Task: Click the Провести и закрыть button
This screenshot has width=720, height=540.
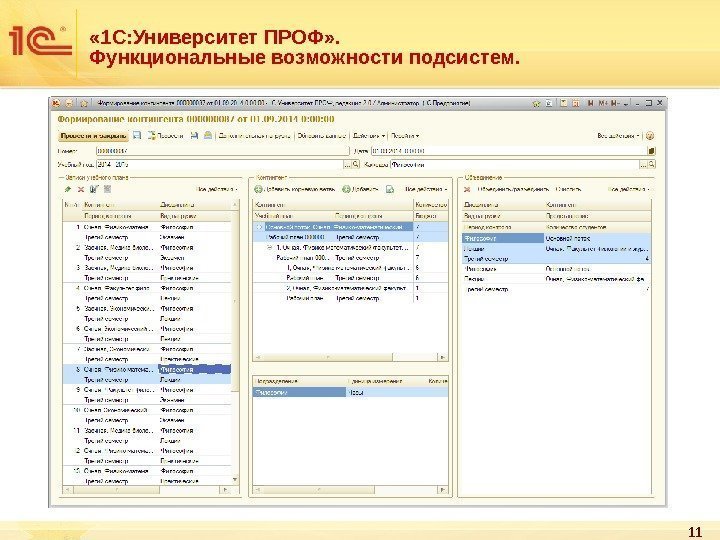Action: [x=93, y=136]
